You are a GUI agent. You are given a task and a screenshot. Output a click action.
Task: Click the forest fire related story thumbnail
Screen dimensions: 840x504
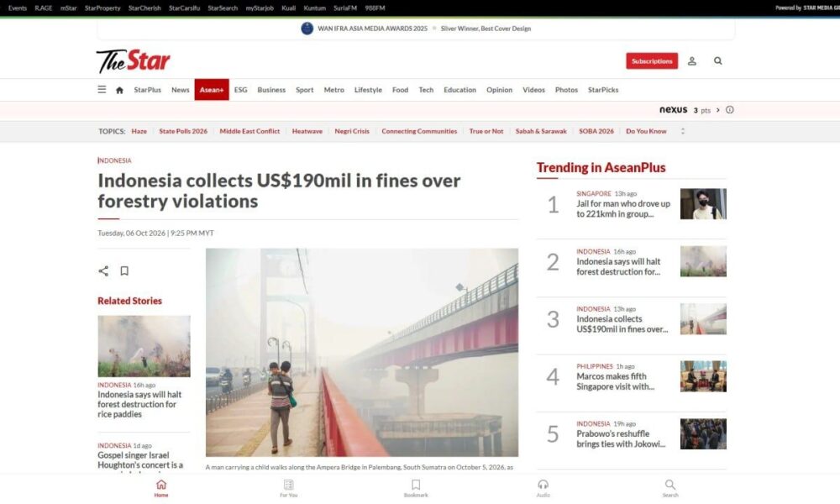click(144, 346)
